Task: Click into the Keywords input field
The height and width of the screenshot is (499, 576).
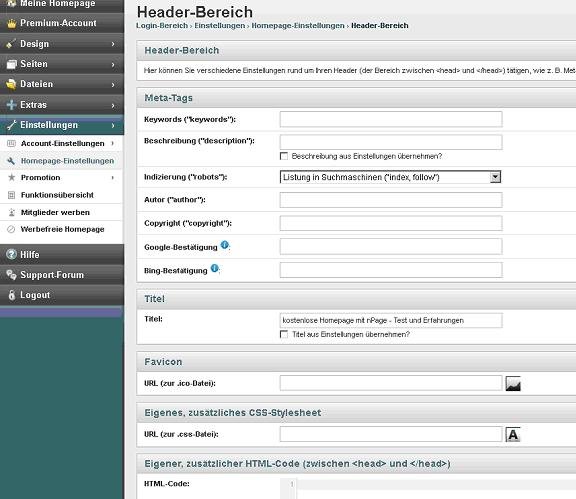Action: (391, 119)
